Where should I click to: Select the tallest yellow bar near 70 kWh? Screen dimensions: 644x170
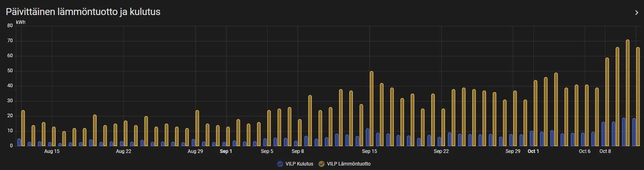click(x=627, y=93)
